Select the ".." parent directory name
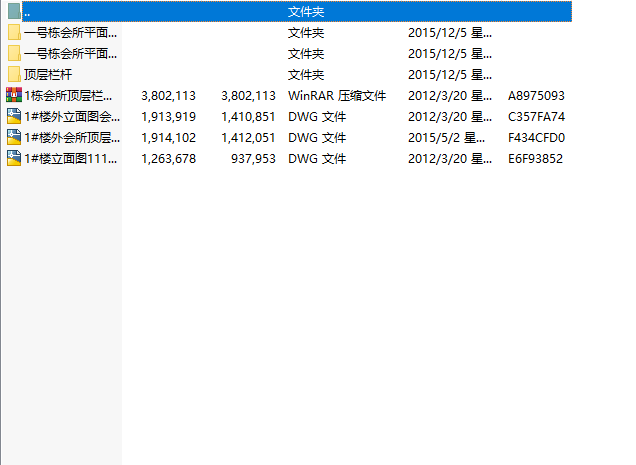The width and height of the screenshot is (636, 465). click(x=27, y=14)
